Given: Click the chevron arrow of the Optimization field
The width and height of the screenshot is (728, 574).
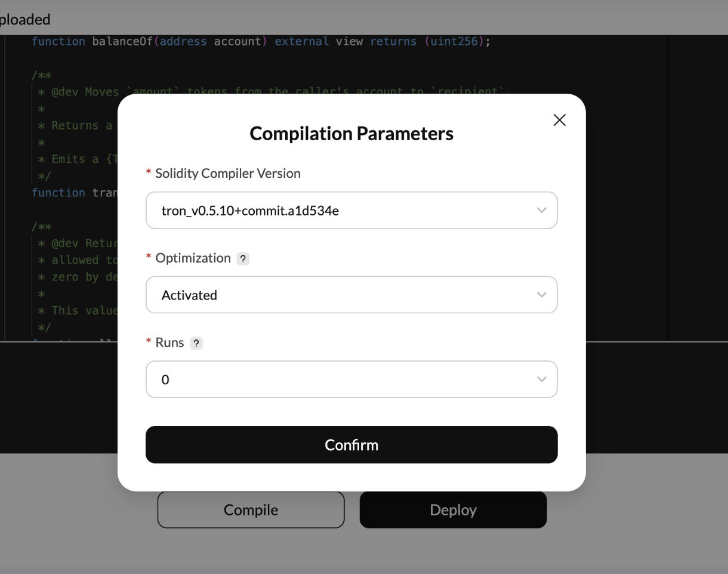Looking at the screenshot, I should (x=541, y=295).
